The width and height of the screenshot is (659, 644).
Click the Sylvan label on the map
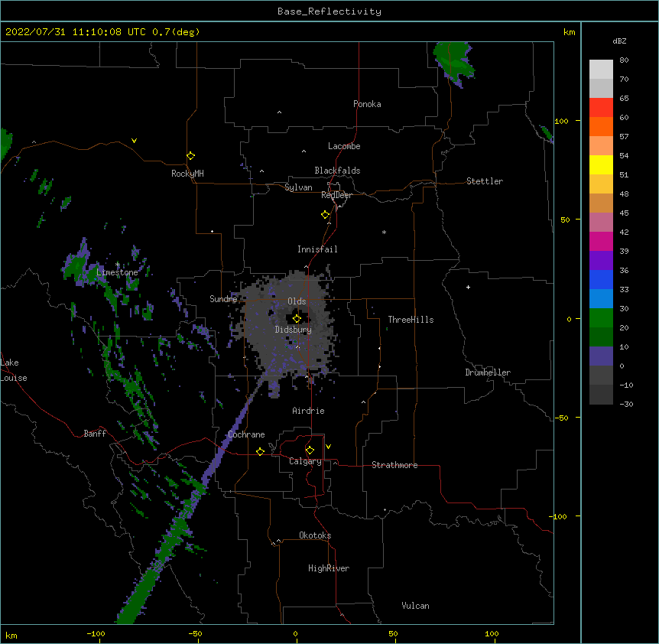click(298, 187)
